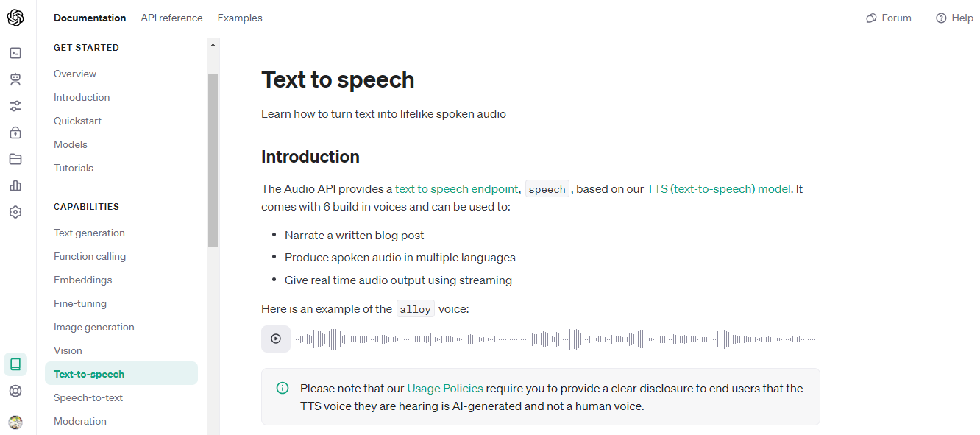
Task: Open the Fine-tuning sliders icon
Action: (x=15, y=106)
